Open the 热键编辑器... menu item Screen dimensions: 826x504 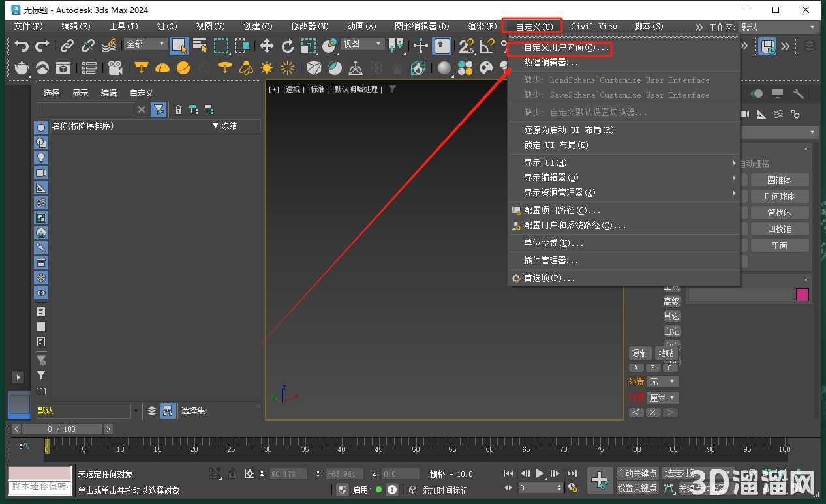(x=624, y=63)
